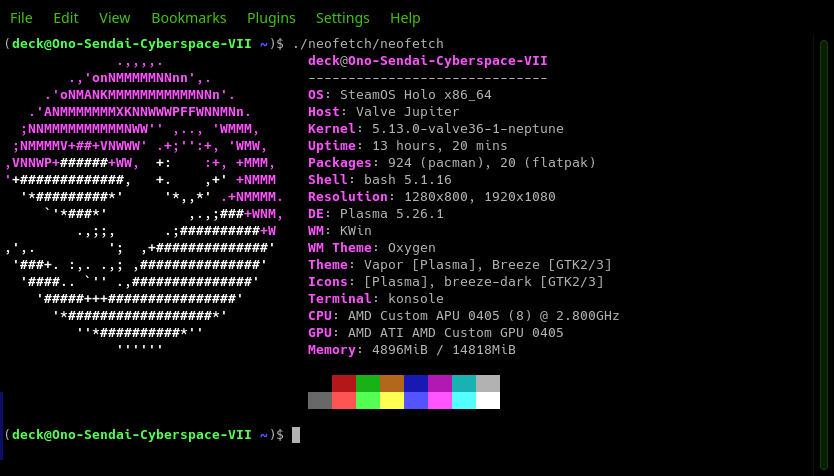Screen dimensions: 834x476
Task: Click the dark magenta color block
Action: 440,383
